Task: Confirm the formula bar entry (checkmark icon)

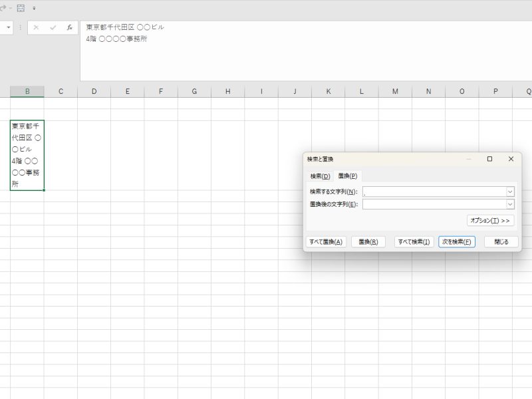Action: click(53, 27)
